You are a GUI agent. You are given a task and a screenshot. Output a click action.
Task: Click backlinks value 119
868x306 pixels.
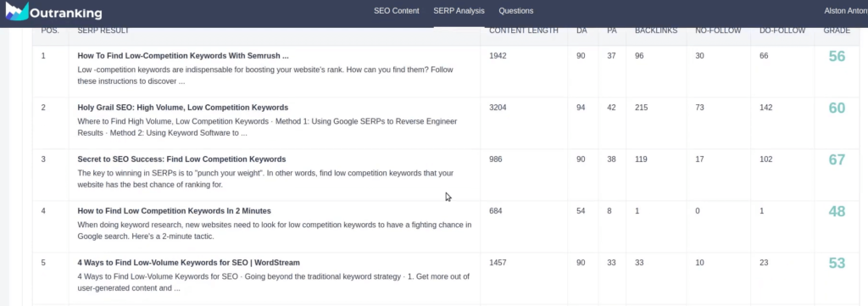[641, 159]
